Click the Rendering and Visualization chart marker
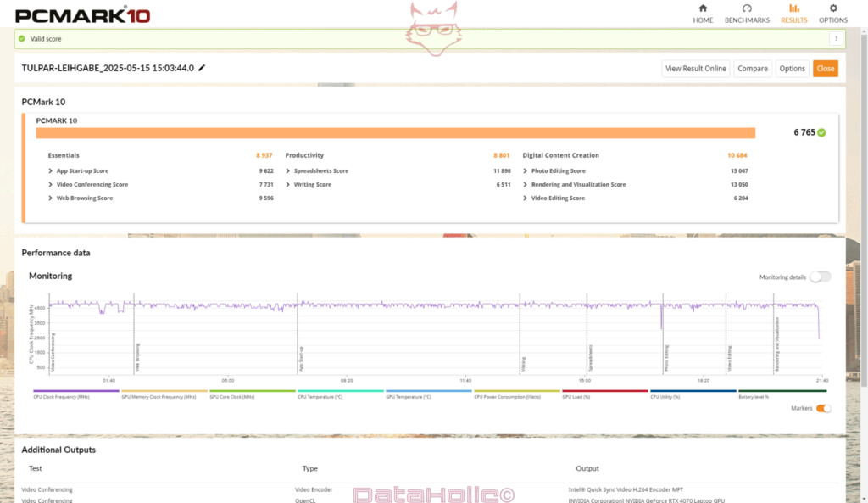Screen dimensions: 868x503 tap(777, 344)
